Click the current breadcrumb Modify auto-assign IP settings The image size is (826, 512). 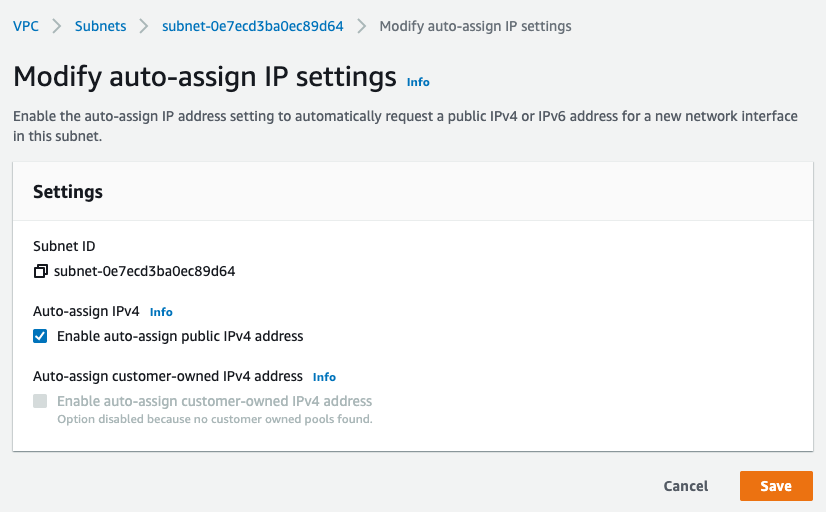click(x=475, y=26)
